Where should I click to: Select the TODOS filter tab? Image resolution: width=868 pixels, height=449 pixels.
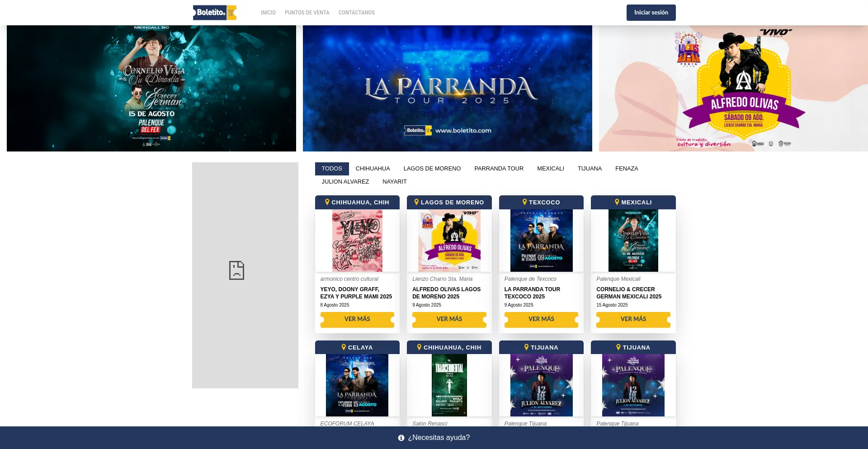pos(332,169)
